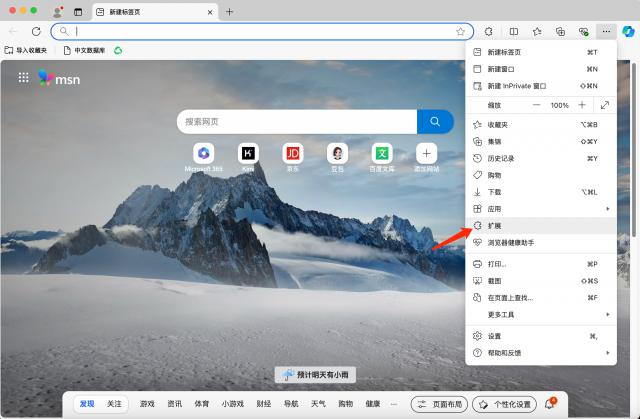This screenshot has height=419, width=640.
Task: Toggle split screen view in the toolbar
Action: point(514,31)
